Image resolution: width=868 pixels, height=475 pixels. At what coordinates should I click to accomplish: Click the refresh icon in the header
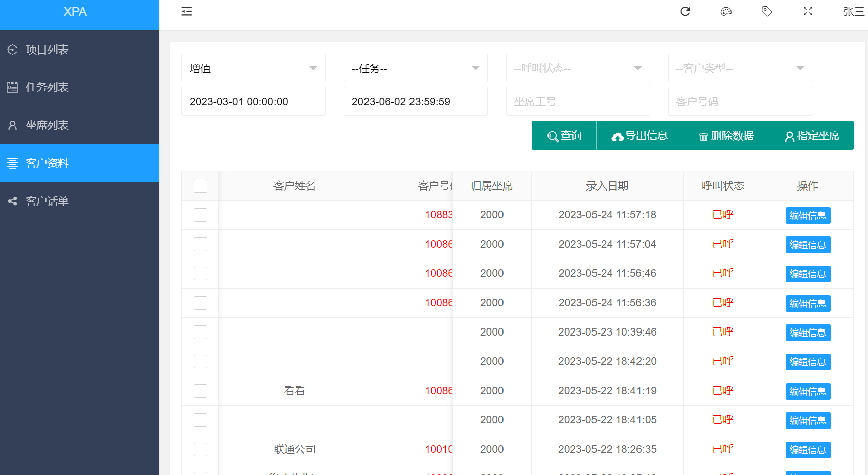[x=685, y=11]
